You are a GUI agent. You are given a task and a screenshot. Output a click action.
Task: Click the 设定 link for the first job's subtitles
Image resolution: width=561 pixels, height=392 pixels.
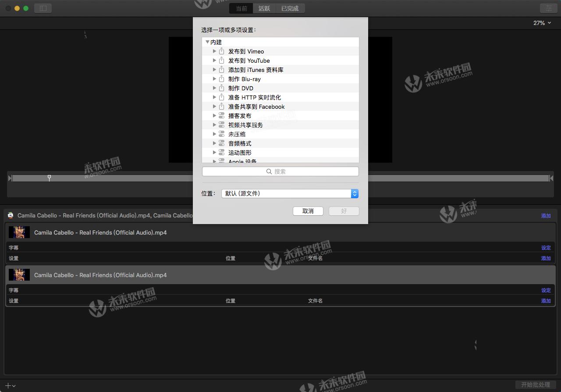point(546,247)
